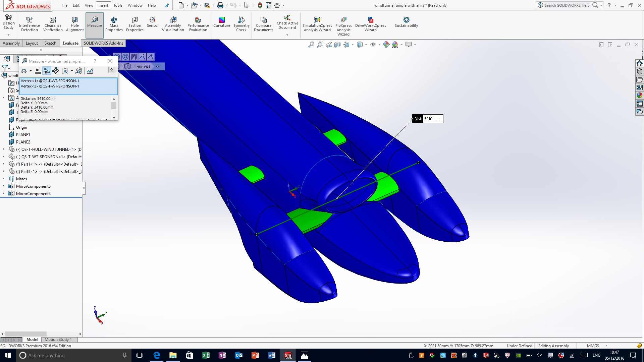Switch to the Sketch tab
This screenshot has width=644, height=362.
pos(50,43)
